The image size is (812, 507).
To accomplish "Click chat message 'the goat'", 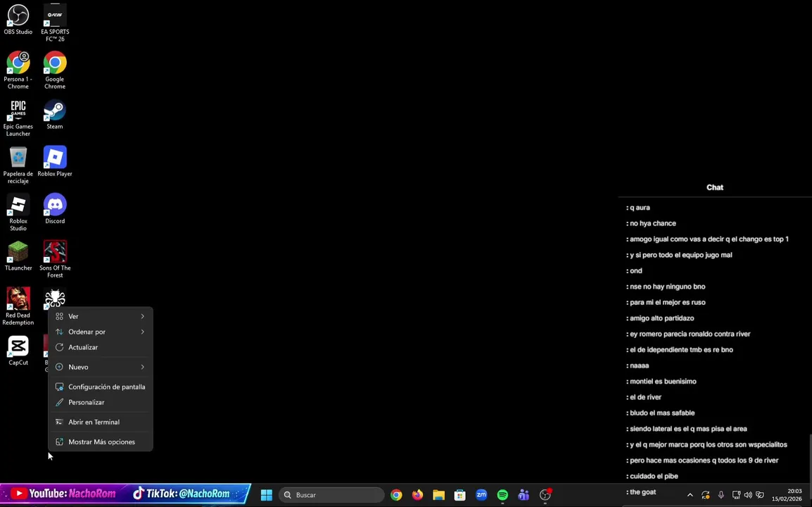I will (x=642, y=492).
